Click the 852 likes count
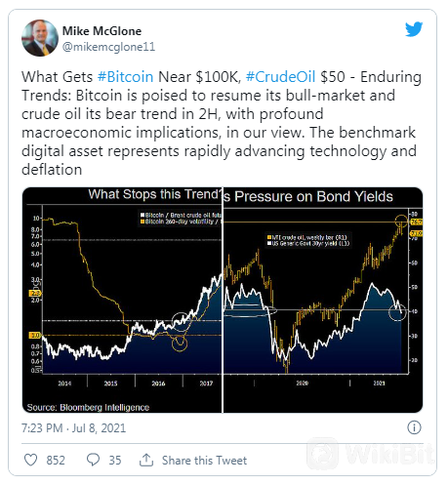Viewport: 448px width, 485px height. pos(56,461)
